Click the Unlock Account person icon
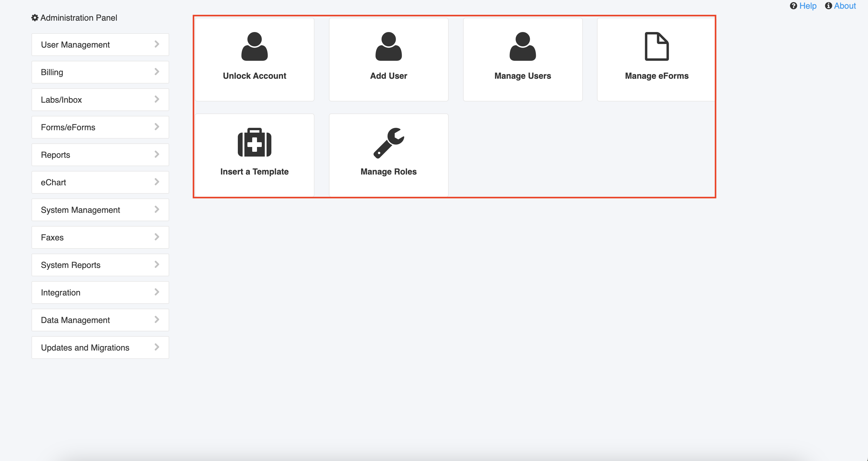Screen dimensions: 868x461 pos(254,46)
